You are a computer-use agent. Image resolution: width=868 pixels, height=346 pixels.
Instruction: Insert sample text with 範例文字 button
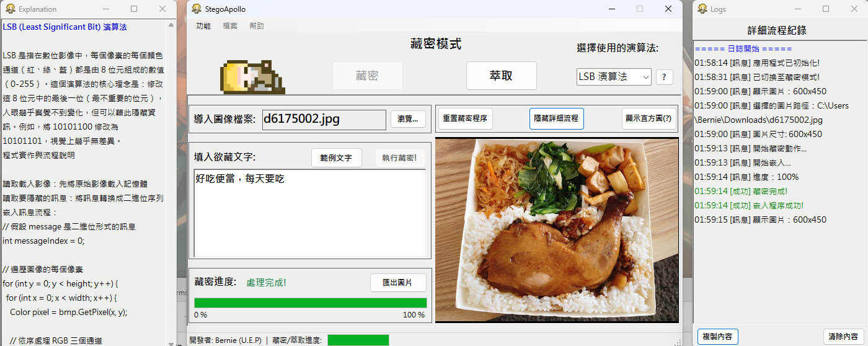336,157
